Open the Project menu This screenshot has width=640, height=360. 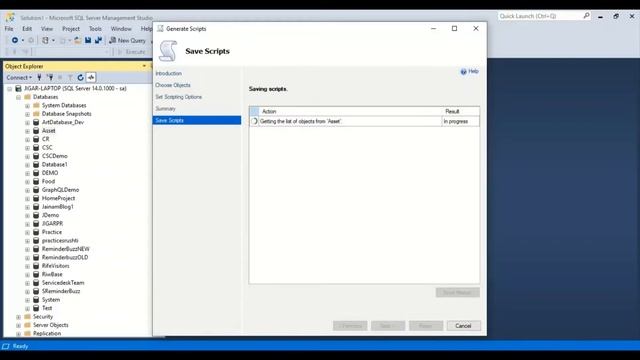(x=71, y=29)
